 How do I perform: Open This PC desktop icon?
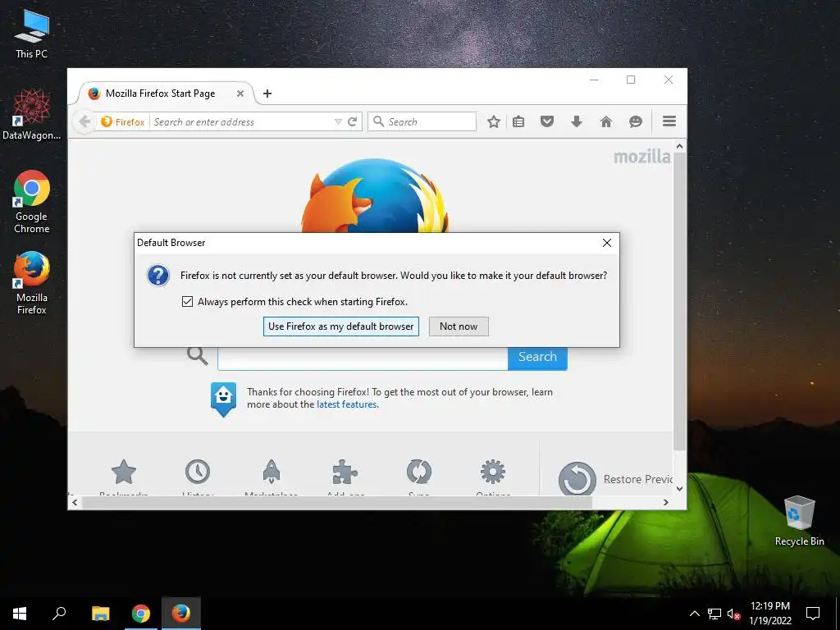(32, 34)
